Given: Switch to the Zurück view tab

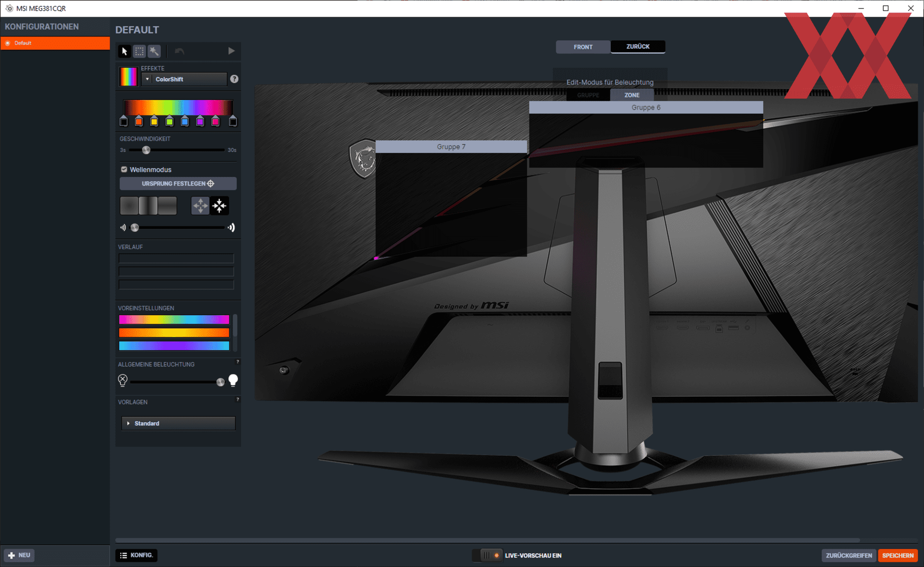Looking at the screenshot, I should pyautogui.click(x=638, y=47).
